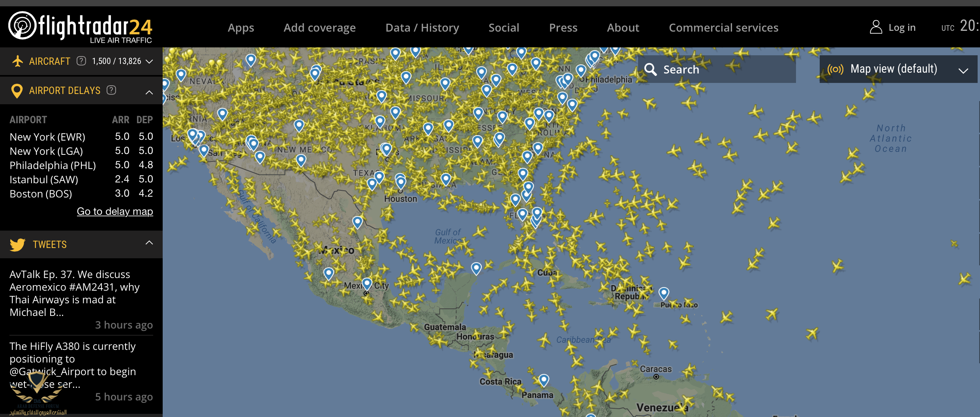Click the search magnifier icon
The height and width of the screenshot is (417, 980).
650,69
